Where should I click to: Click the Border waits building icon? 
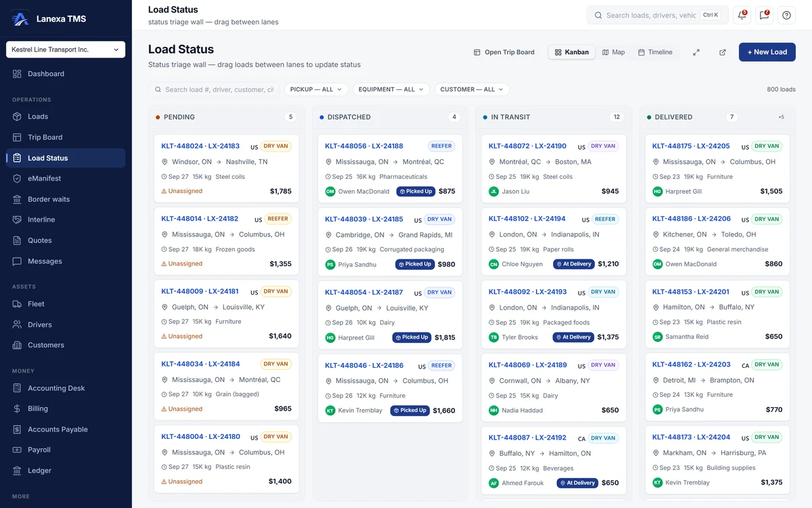pos(17,199)
